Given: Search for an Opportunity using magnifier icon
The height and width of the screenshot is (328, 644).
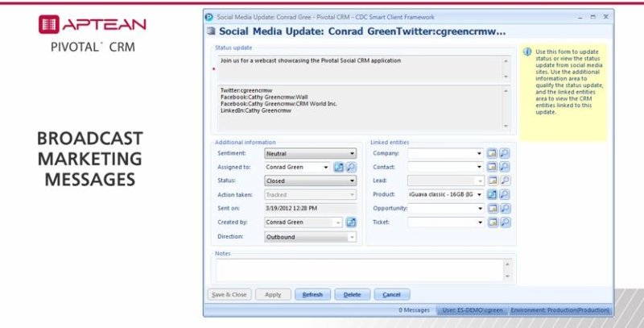Looking at the screenshot, I should click(505, 209).
